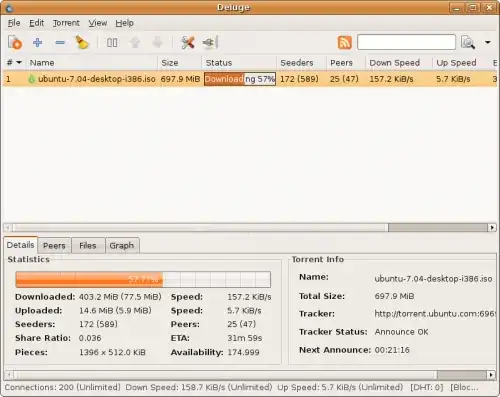Click the torrent list scroll left arrow
Image resolution: width=500 pixels, height=397 pixels.
[8, 228]
